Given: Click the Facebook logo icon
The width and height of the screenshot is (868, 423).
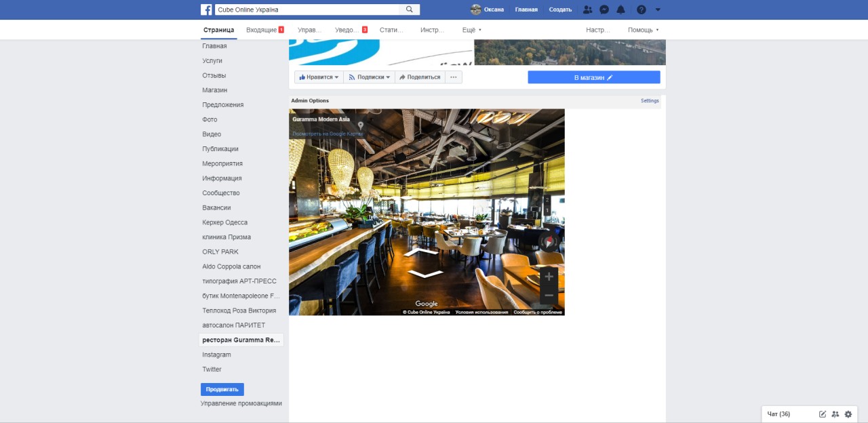Looking at the screenshot, I should tap(206, 9).
